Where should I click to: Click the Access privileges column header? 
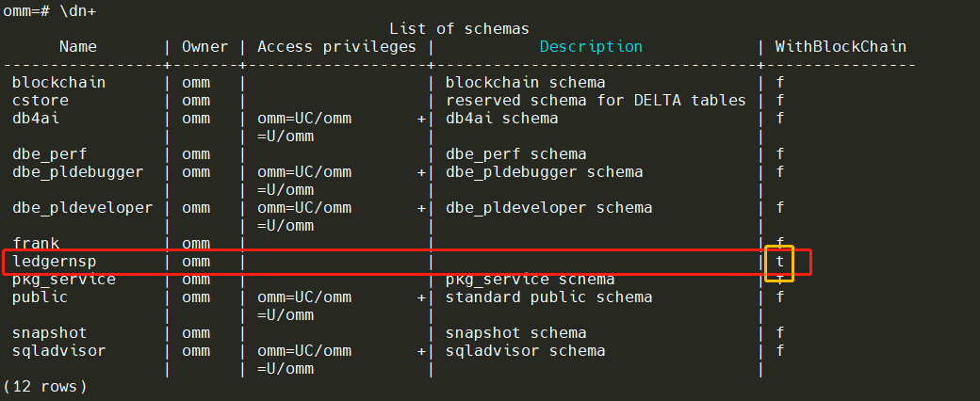click(x=336, y=46)
